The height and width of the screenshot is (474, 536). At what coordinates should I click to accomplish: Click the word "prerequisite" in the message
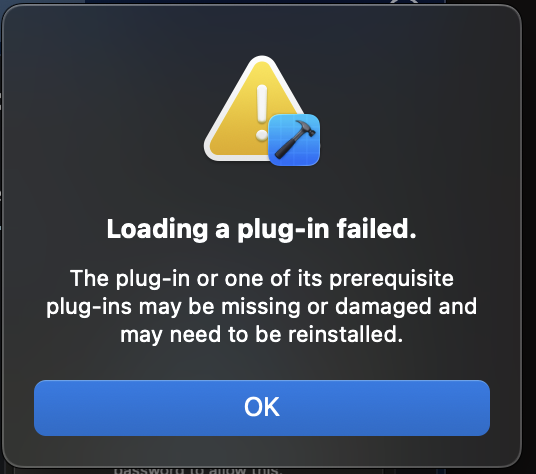pos(391,279)
